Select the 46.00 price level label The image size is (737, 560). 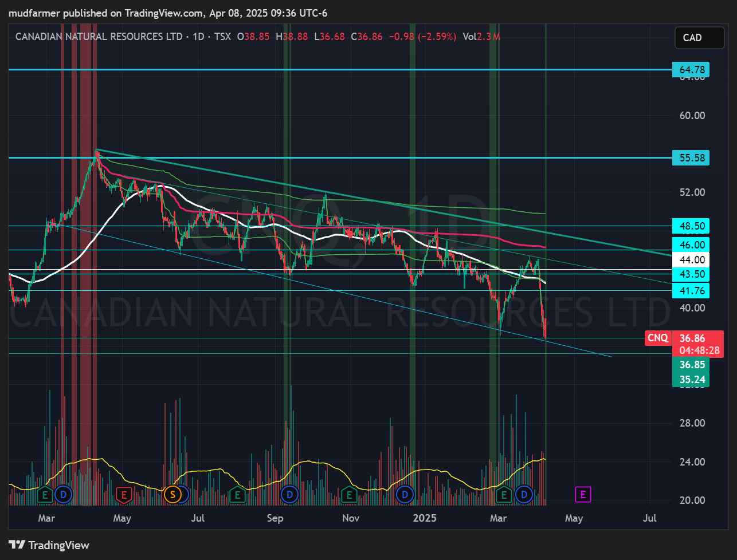(x=690, y=244)
